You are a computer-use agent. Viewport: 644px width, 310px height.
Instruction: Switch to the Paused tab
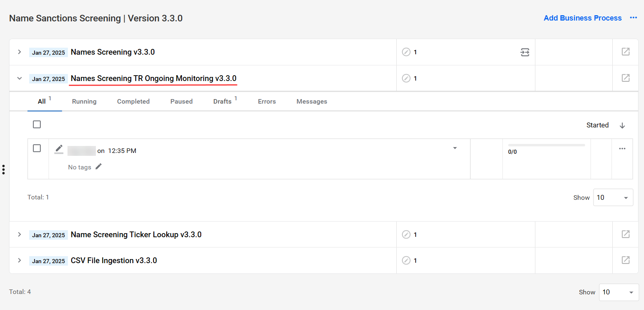181,101
